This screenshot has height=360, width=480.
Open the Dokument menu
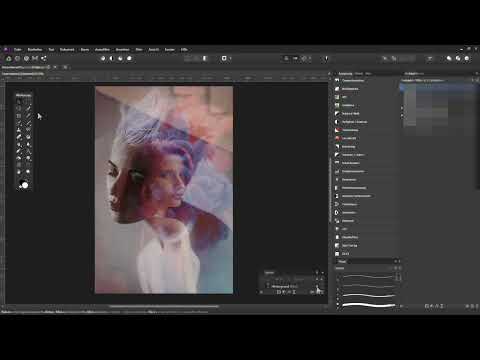point(67,50)
